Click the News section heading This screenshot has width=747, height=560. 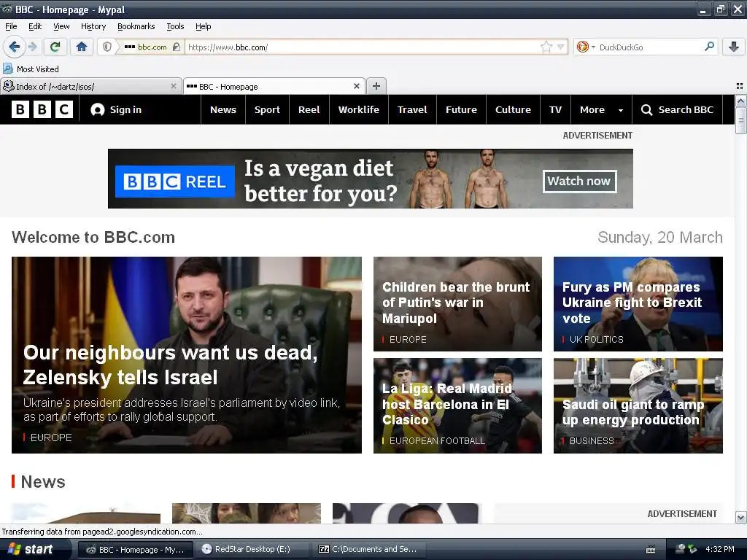pyautogui.click(x=43, y=482)
